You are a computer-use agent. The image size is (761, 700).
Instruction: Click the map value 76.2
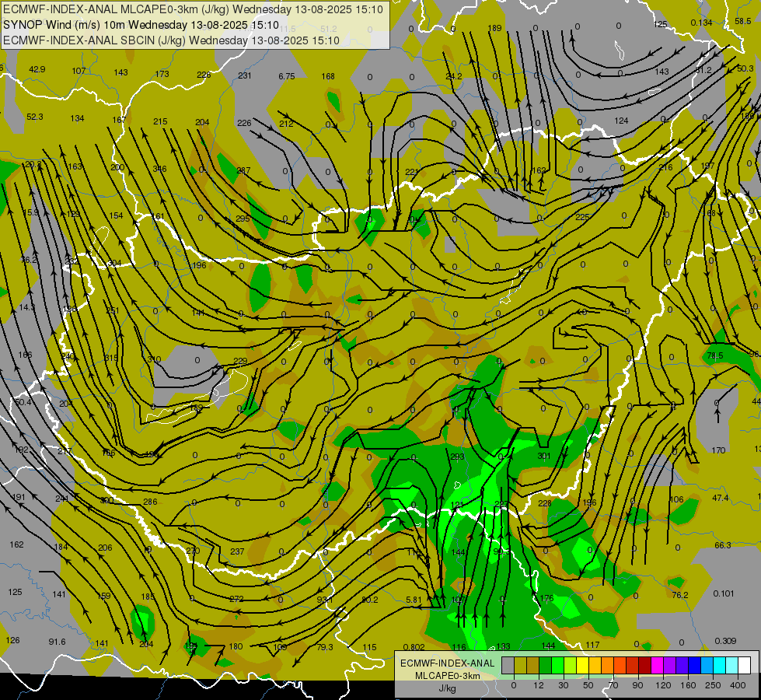[680, 594]
